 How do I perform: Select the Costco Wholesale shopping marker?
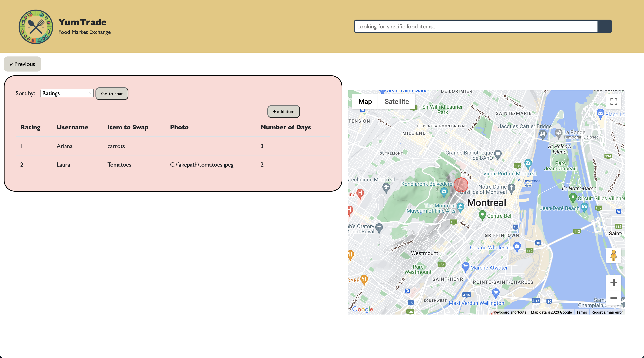pyautogui.click(x=517, y=246)
